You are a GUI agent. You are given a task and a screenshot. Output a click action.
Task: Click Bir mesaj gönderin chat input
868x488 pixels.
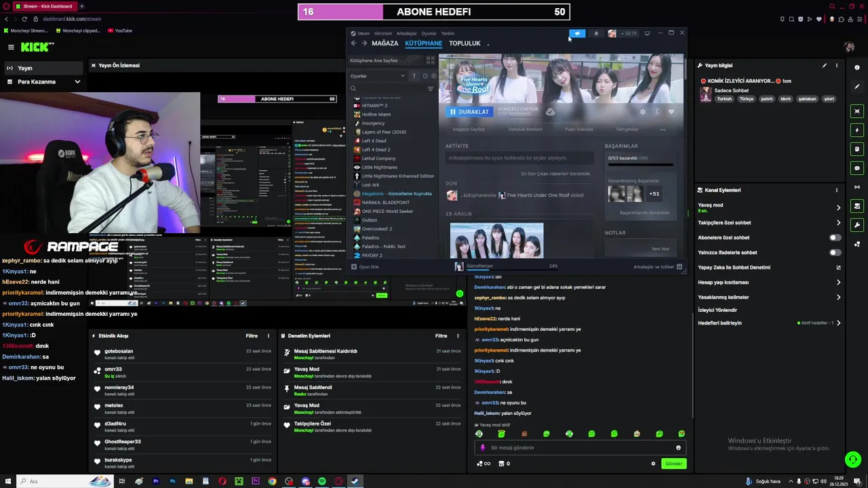(x=580, y=447)
